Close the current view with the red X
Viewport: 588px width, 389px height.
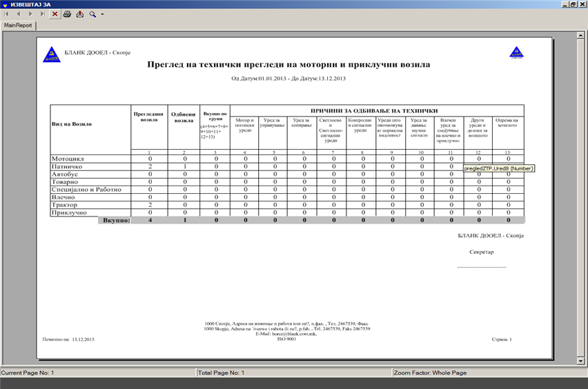[x=55, y=14]
